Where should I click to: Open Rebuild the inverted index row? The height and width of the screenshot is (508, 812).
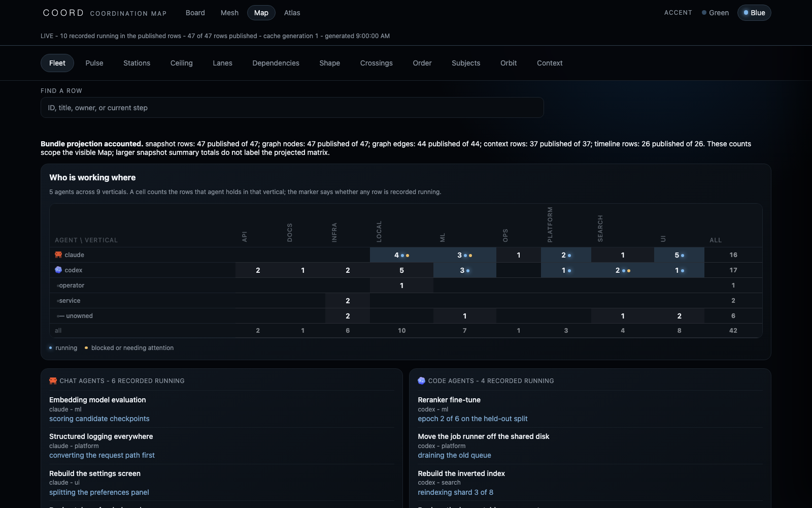[590, 483]
